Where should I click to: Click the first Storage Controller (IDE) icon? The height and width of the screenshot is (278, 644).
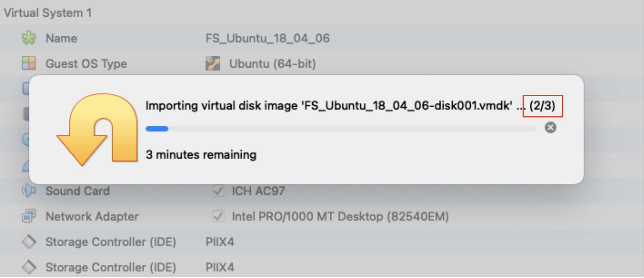tap(29, 242)
